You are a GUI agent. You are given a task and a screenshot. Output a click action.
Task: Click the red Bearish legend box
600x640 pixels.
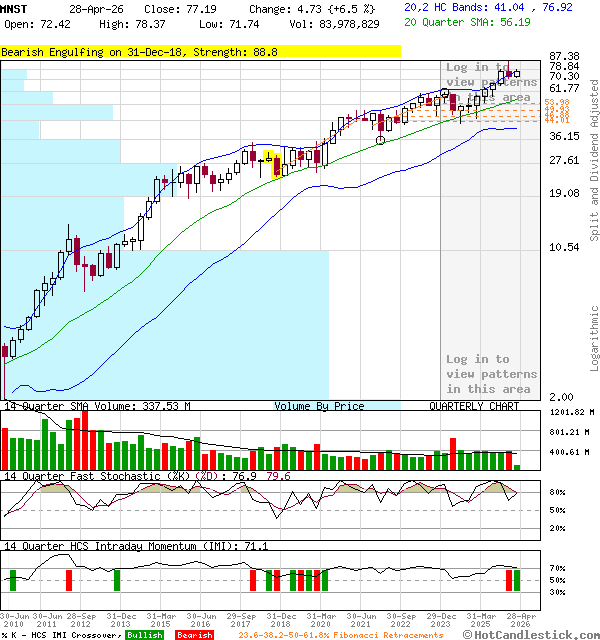pos(194,635)
